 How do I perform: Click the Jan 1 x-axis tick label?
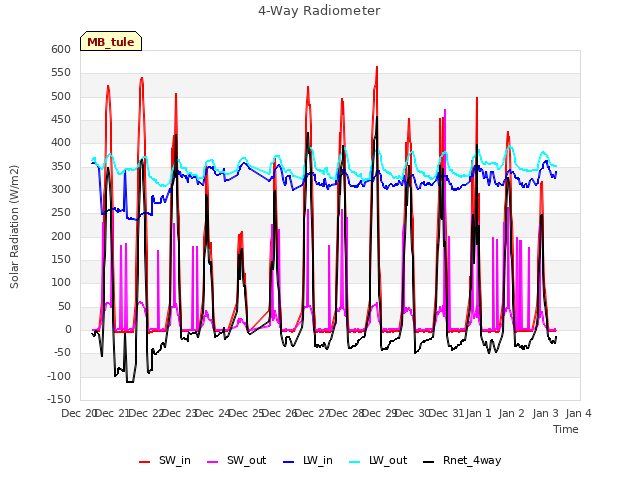coord(478,413)
